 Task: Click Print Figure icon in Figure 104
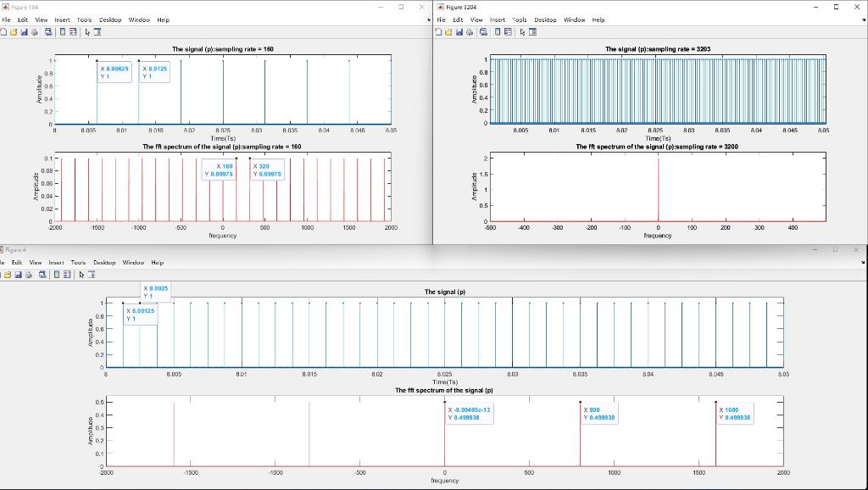coord(34,32)
